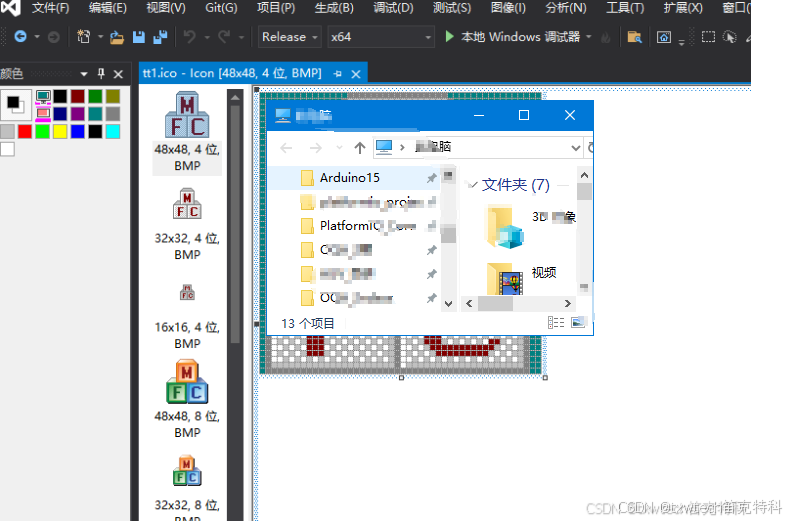Expand the Explorer address bar dropdown

pyautogui.click(x=575, y=148)
